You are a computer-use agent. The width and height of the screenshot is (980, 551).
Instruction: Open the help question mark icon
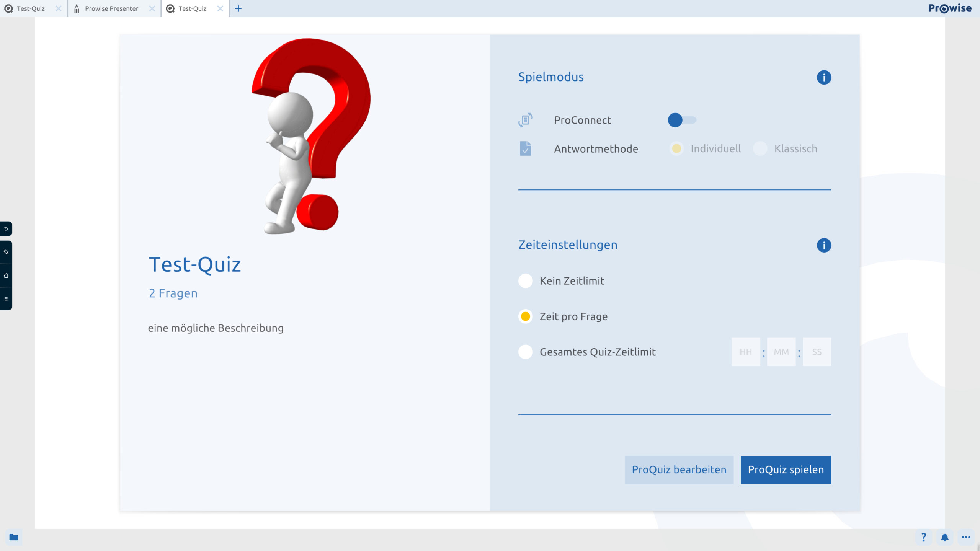924,537
